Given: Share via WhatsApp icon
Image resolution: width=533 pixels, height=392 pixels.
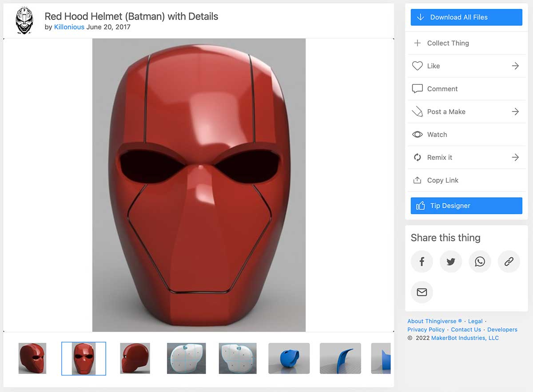Looking at the screenshot, I should coord(480,261).
